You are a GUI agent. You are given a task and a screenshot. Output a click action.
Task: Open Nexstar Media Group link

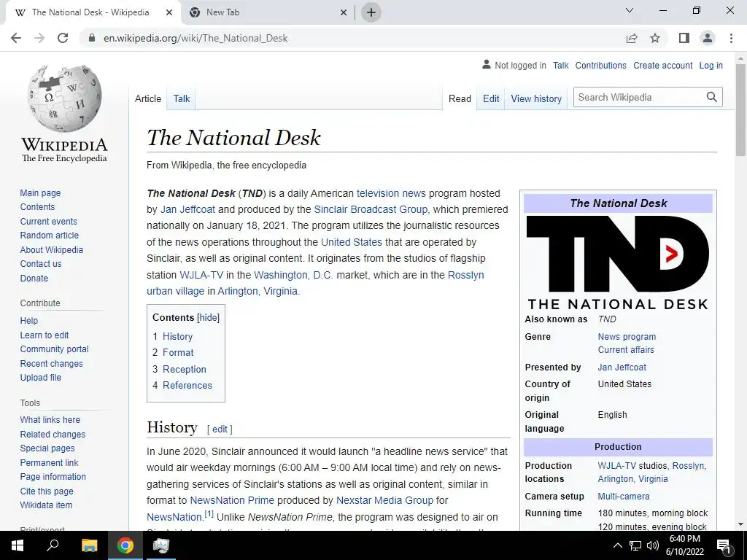tap(384, 500)
